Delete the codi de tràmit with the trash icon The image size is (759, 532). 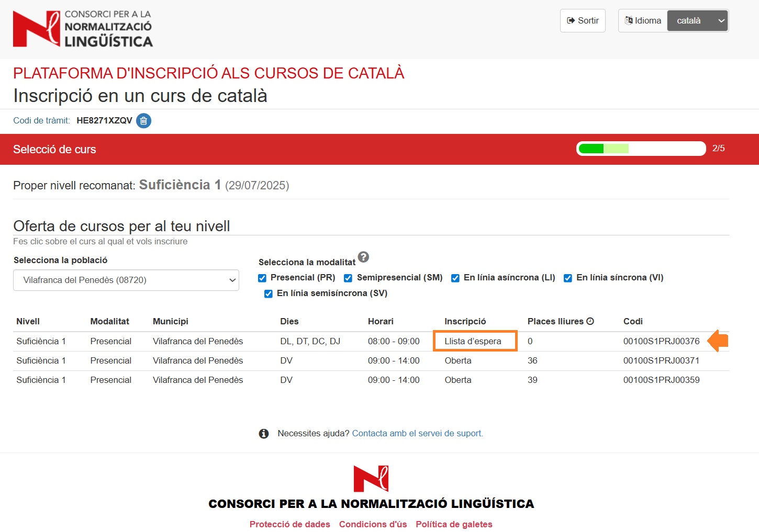click(144, 121)
